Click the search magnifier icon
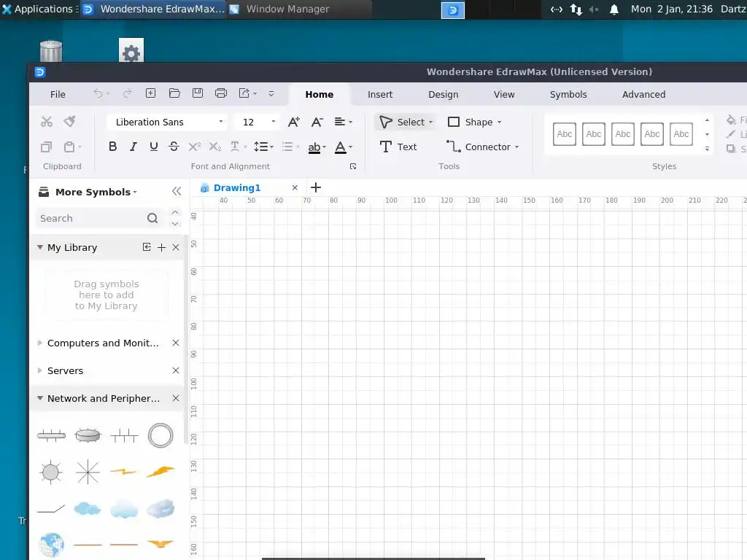Image resolution: width=747 pixels, height=560 pixels. coord(152,218)
